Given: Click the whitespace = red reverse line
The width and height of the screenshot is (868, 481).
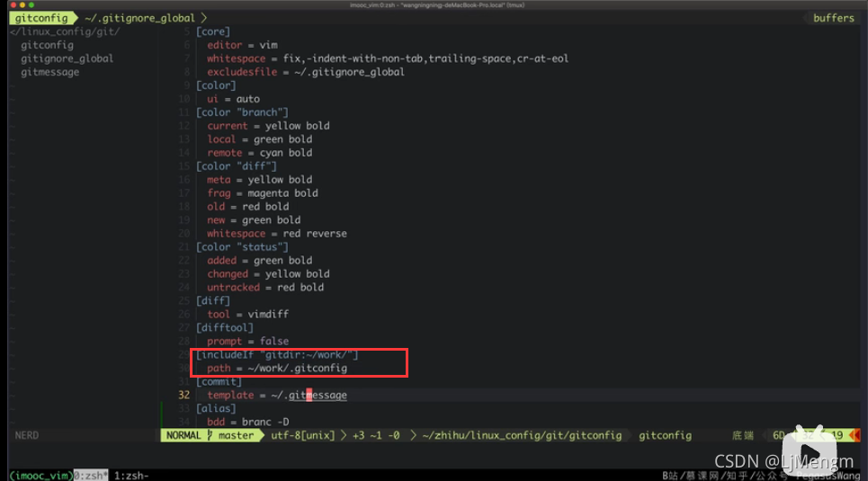Looking at the screenshot, I should point(277,234).
